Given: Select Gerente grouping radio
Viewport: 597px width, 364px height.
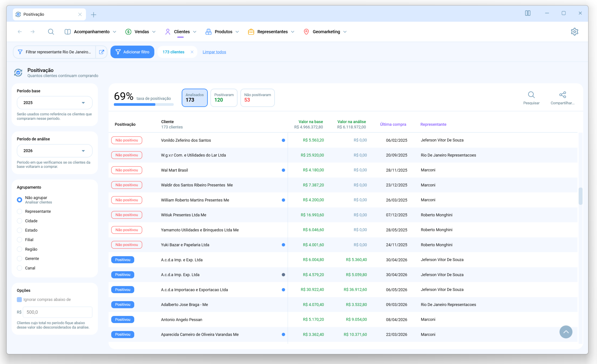Looking at the screenshot, I should pyautogui.click(x=19, y=258).
